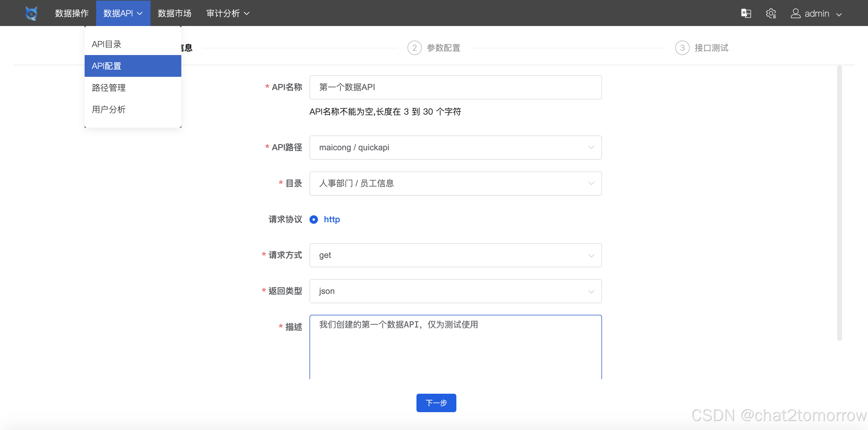Expand the API路径 dropdown
Viewport: 868px width, 430px height.
[455, 147]
